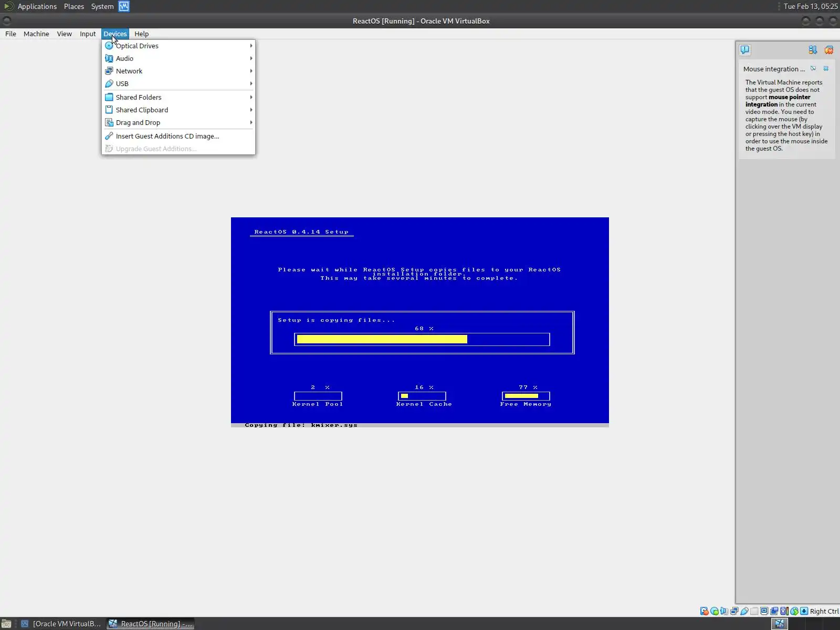Open the Optical Drives submenu
The height and width of the screenshot is (630, 840).
pyautogui.click(x=178, y=46)
